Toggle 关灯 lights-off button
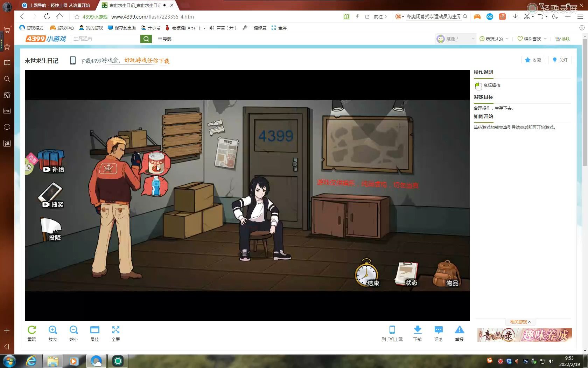588x368 pixels. [x=560, y=60]
